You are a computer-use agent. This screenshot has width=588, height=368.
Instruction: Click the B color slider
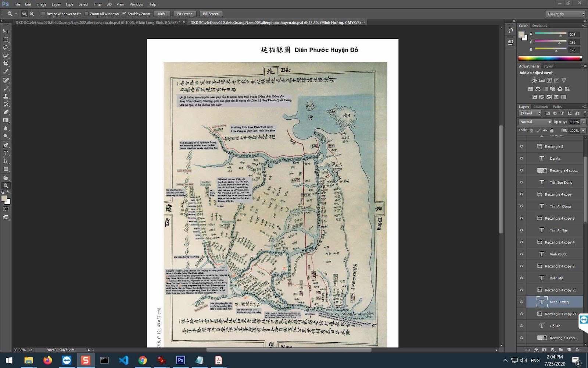pos(551,49)
